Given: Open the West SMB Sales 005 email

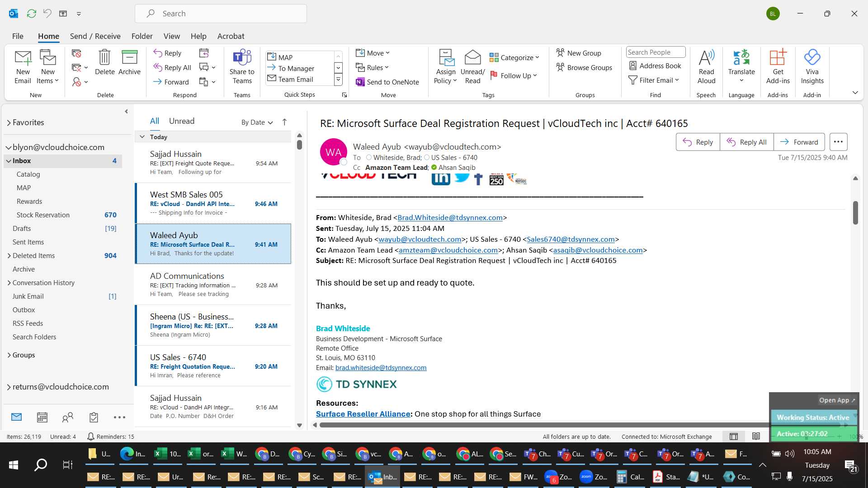Looking at the screenshot, I should point(213,203).
